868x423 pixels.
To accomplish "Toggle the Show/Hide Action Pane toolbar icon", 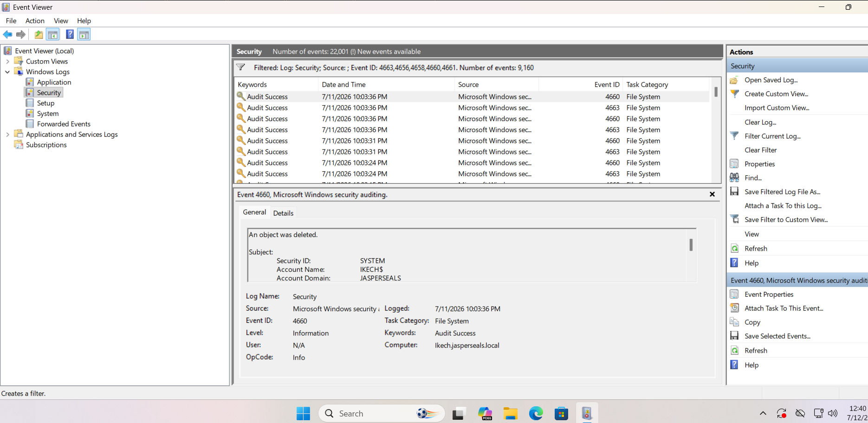I will point(84,34).
